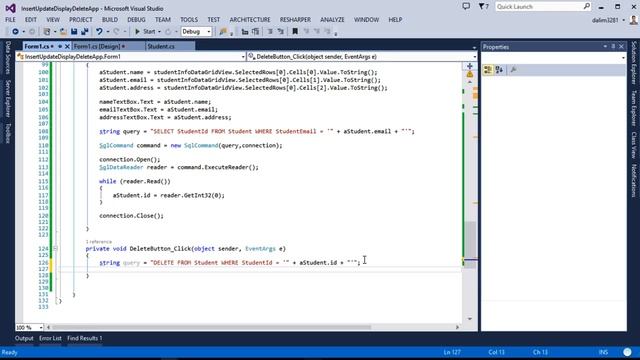Open the DEBUG menu

pos(136,20)
